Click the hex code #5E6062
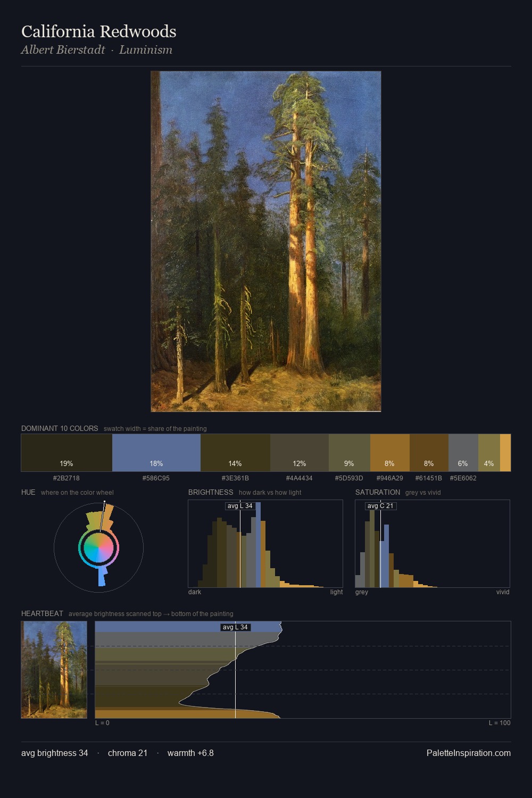The image size is (532, 798). [463, 478]
